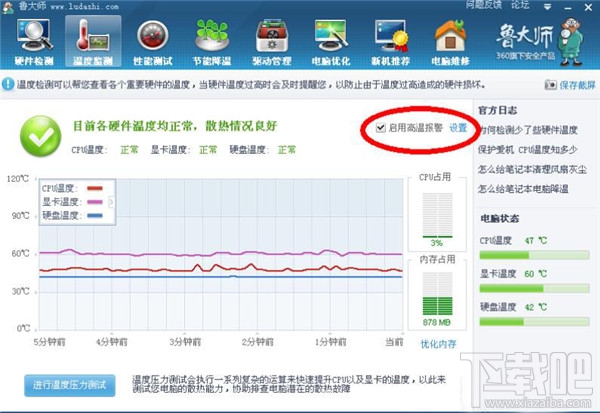The image size is (600, 413).
Task: Click the 官方日志 heading
Action: click(x=497, y=111)
